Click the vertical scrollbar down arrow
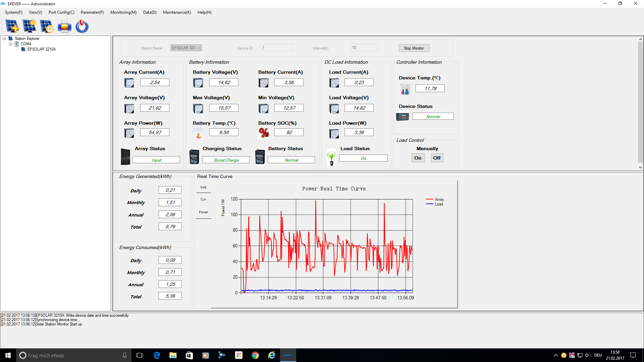The image size is (644, 362). coord(640,167)
